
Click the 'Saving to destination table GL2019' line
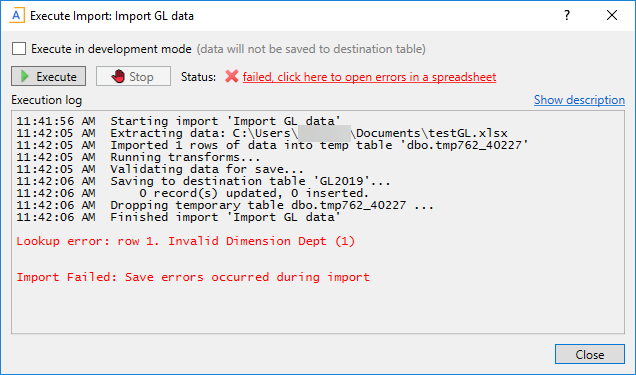coord(204,181)
